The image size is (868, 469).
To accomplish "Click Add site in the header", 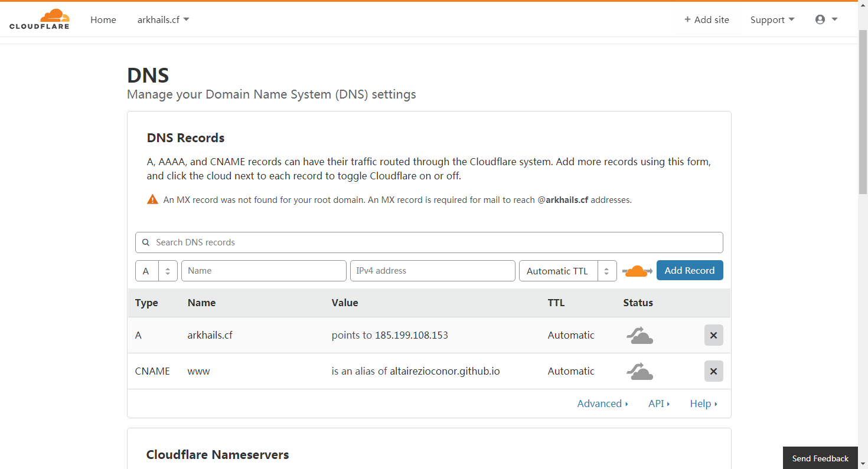I will coord(706,19).
